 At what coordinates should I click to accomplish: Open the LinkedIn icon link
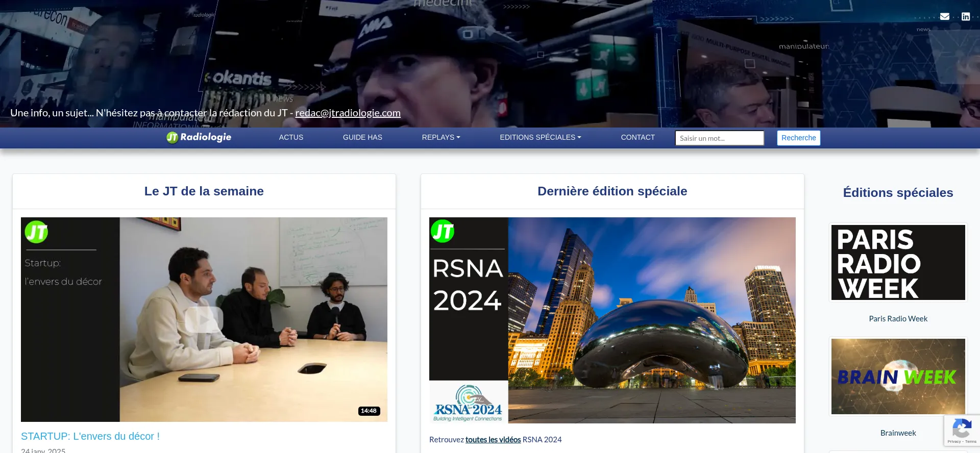click(x=966, y=16)
